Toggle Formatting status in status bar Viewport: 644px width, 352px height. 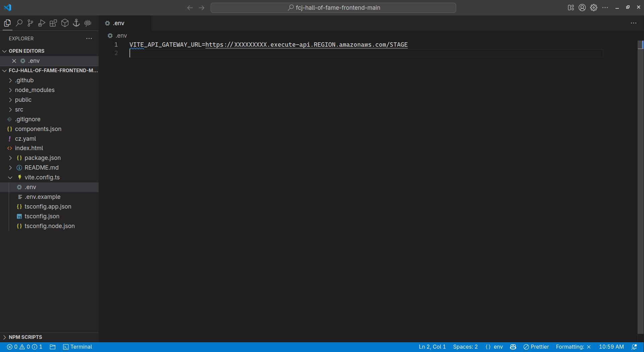pos(573,347)
